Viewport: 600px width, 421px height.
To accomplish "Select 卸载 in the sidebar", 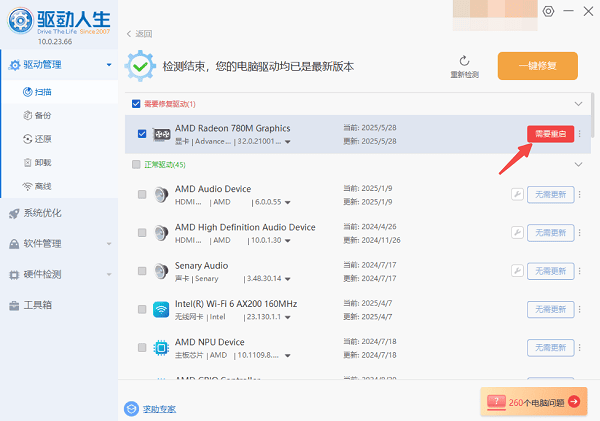I will (59, 163).
